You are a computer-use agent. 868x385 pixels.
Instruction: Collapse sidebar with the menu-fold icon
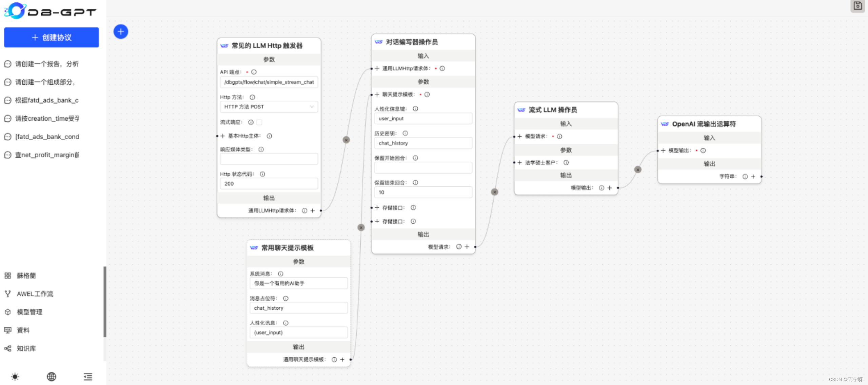[88, 377]
